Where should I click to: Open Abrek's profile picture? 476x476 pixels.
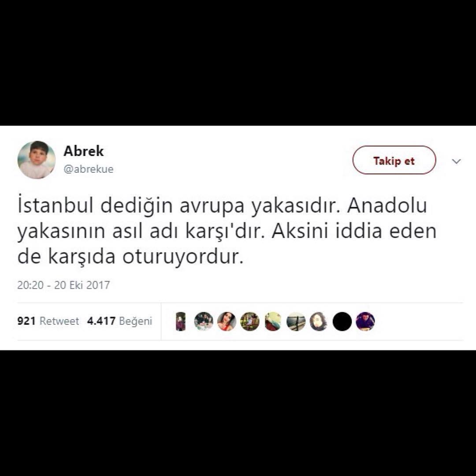coord(37,160)
